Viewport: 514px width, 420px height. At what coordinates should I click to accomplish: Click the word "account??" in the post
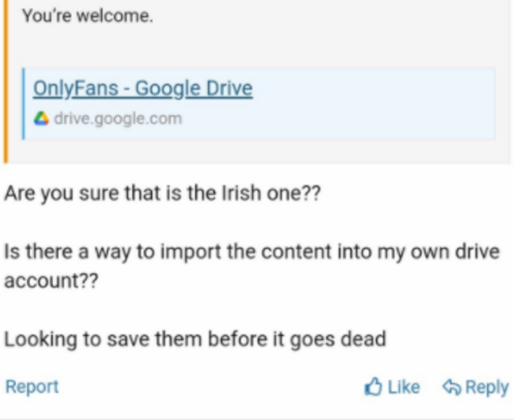click(51, 281)
